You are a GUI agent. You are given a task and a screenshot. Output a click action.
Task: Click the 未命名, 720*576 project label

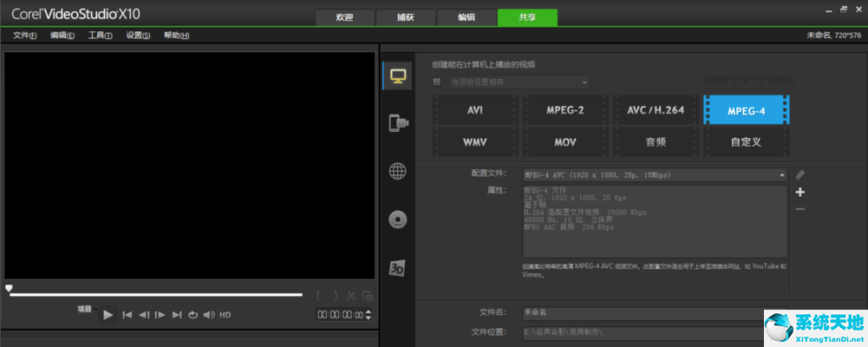[834, 36]
